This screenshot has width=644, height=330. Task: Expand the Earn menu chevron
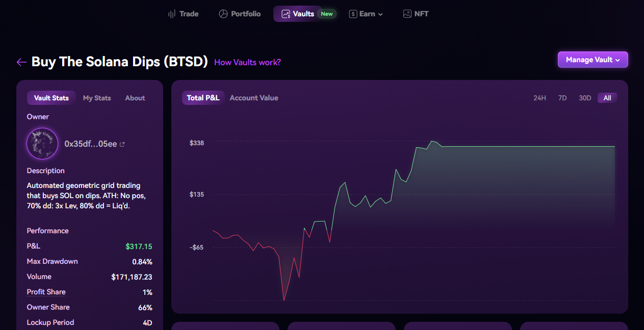click(x=380, y=14)
